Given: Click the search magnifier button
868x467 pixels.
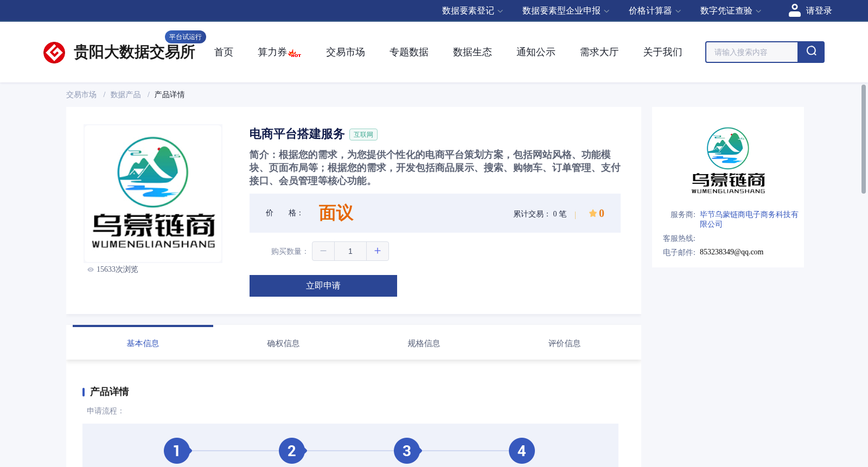Looking at the screenshot, I should coord(811,52).
